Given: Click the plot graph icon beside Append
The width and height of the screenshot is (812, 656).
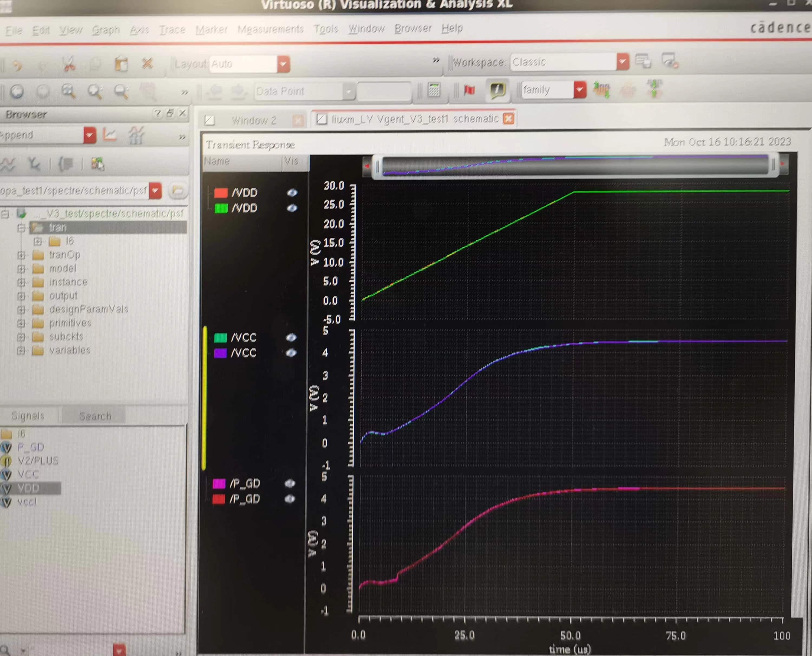Looking at the screenshot, I should click(110, 135).
